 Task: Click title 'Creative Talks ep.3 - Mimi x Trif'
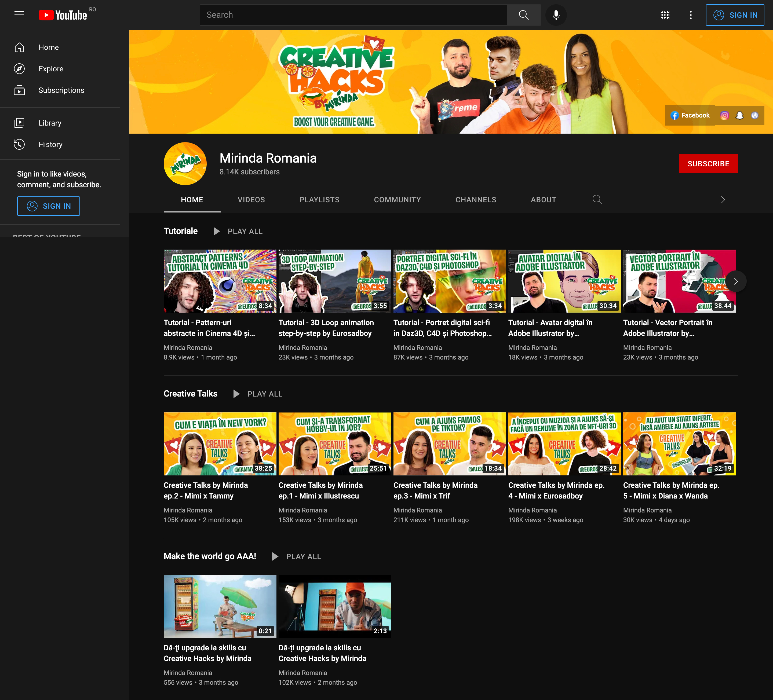[x=436, y=490]
